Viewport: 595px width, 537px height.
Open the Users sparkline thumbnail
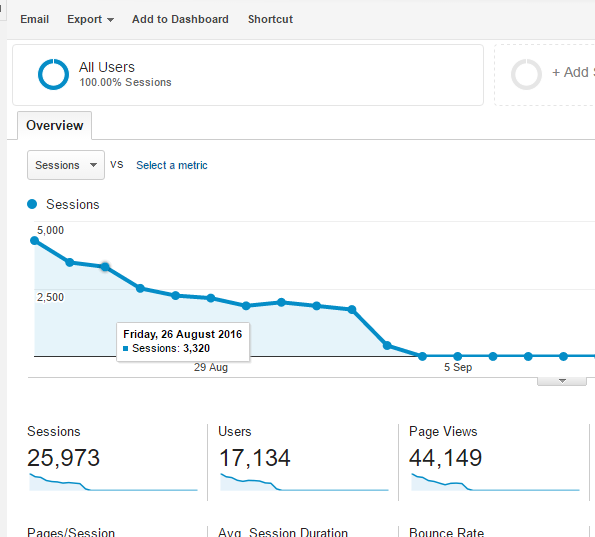pyautogui.click(x=304, y=482)
